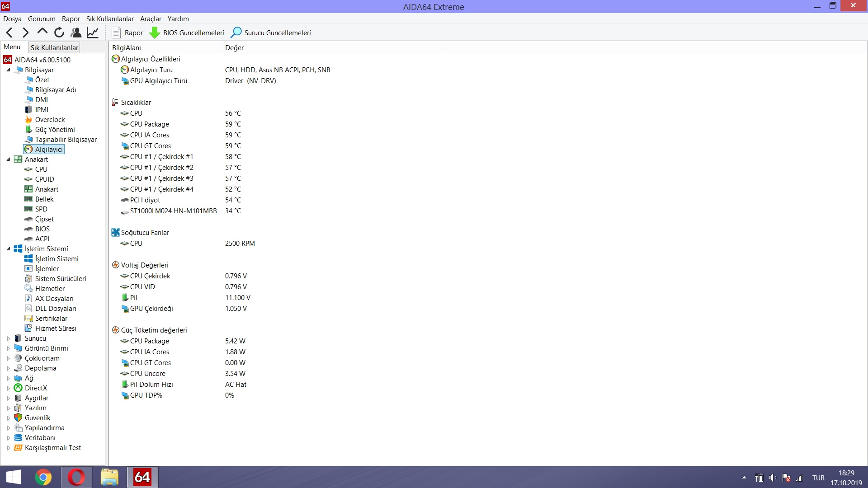The width and height of the screenshot is (868, 488).
Task: Open the Rapor menu
Action: coord(71,19)
